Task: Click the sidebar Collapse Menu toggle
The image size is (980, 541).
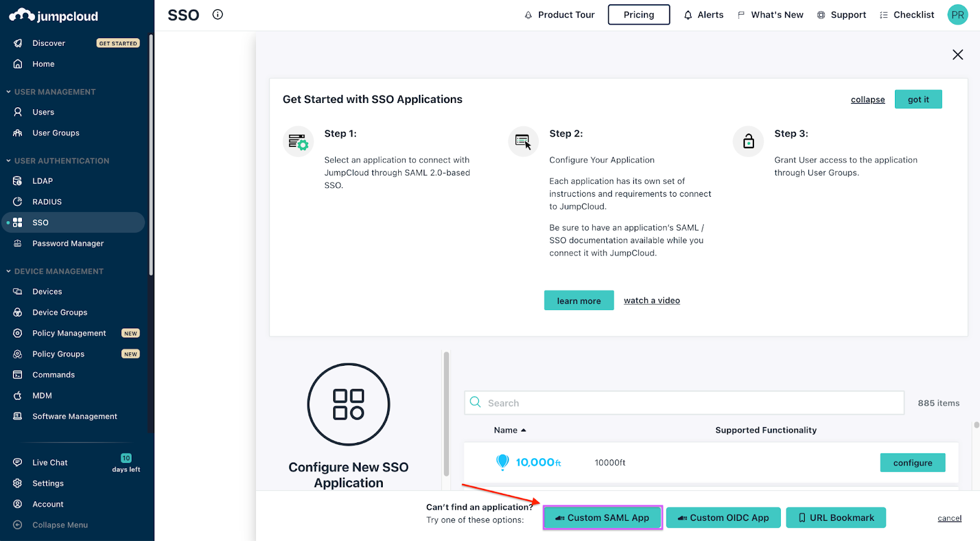Action: point(59,525)
